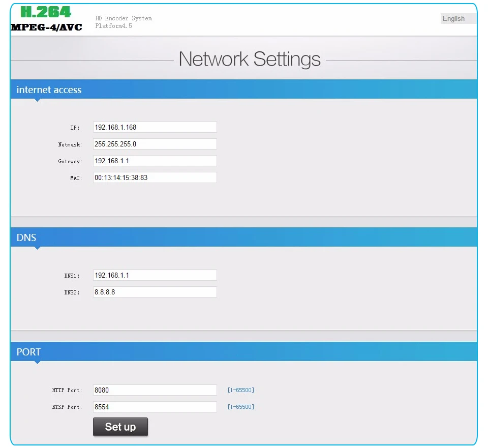Click the Network Settings page title
Image resolution: width=488 pixels, height=448 pixels.
250,59
